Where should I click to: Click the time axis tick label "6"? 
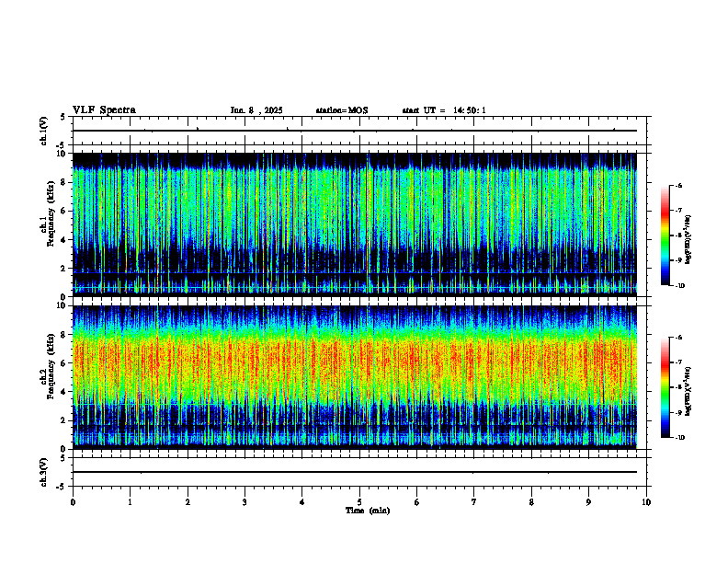417,502
